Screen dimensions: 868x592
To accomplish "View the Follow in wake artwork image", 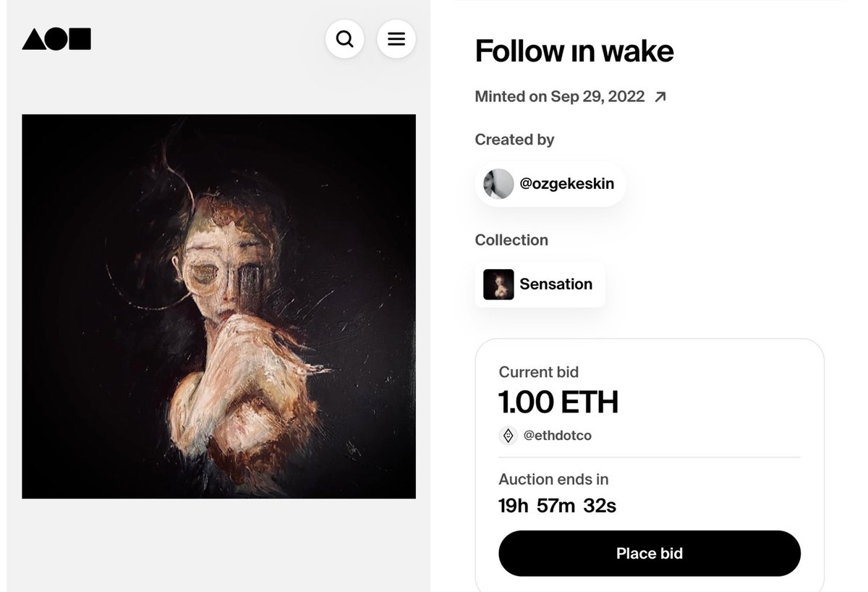I will [x=218, y=306].
